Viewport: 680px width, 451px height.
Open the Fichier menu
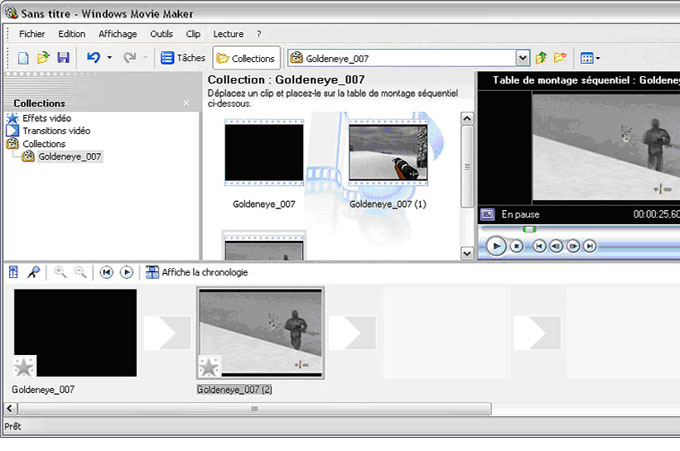[32, 34]
